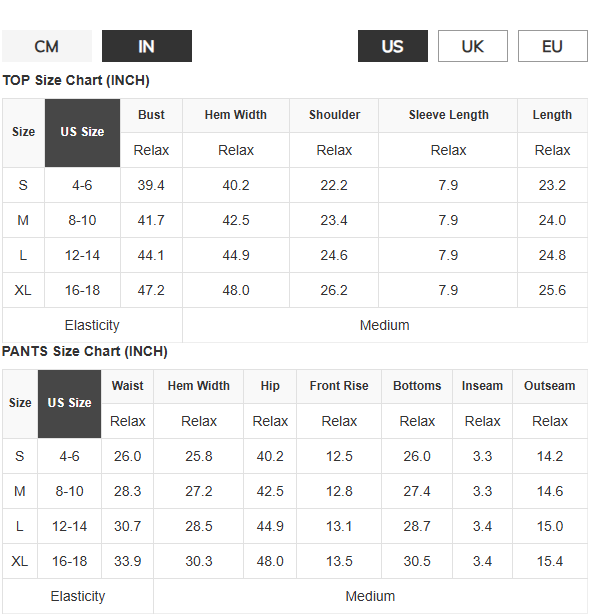Click the Medium elasticity value for pants
Screen dimensions: 610x615
coord(370,596)
